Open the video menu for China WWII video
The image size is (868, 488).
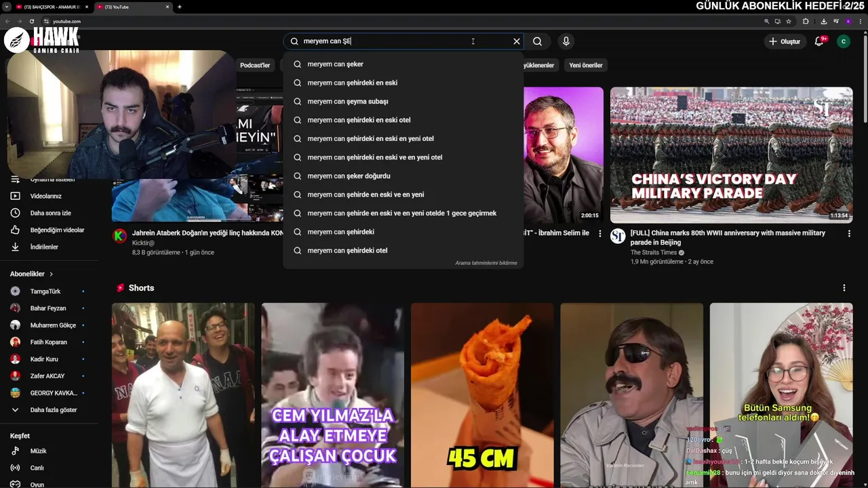point(849,233)
